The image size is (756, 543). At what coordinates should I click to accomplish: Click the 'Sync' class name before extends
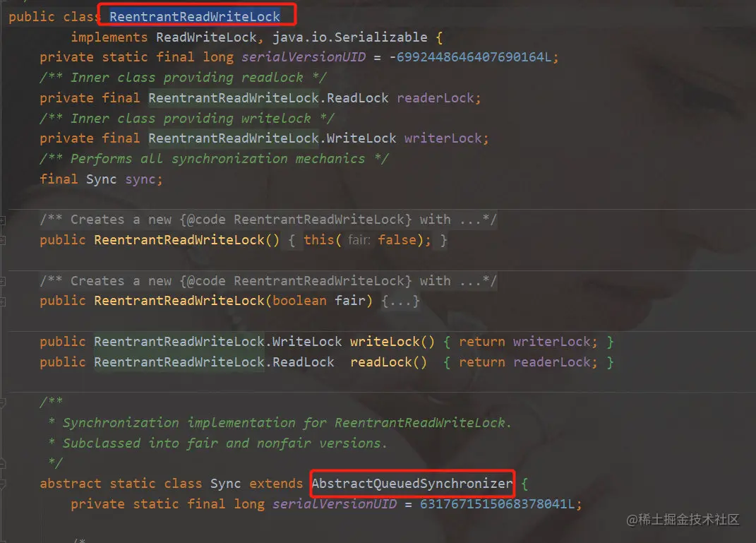click(x=225, y=483)
